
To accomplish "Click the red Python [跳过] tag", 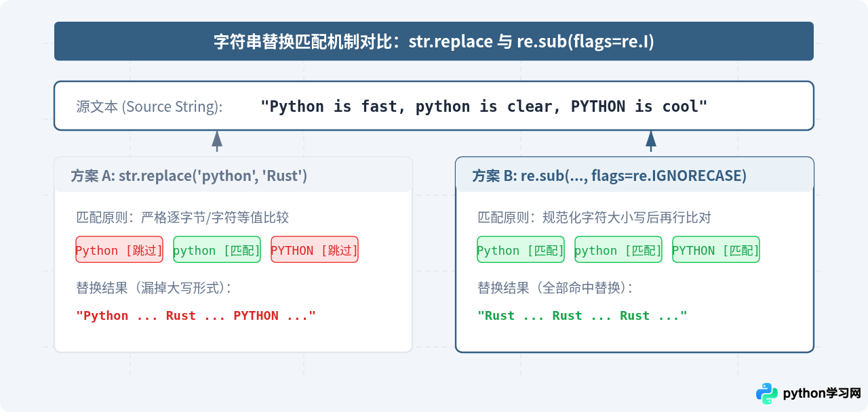I will pyautogui.click(x=119, y=249).
